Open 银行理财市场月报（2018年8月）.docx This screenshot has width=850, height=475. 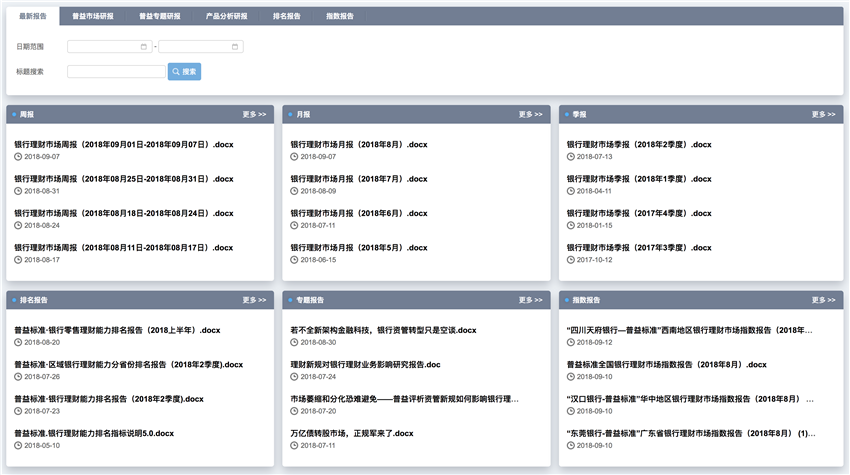coord(359,145)
